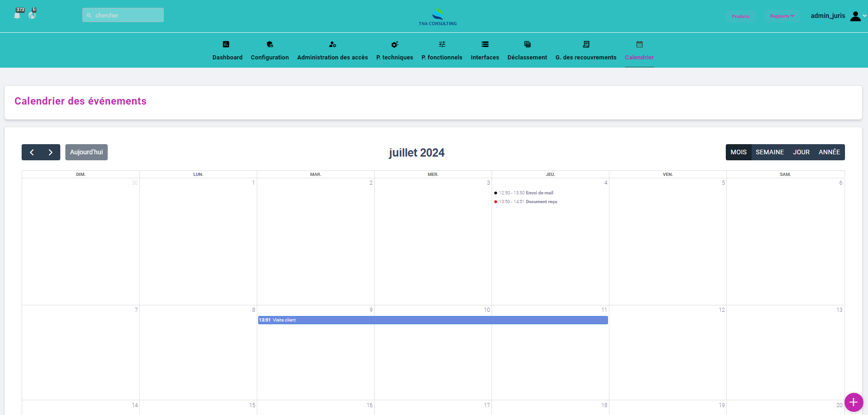The image size is (868, 415).
Task: Switch calendar to JOUR view
Action: (801, 152)
